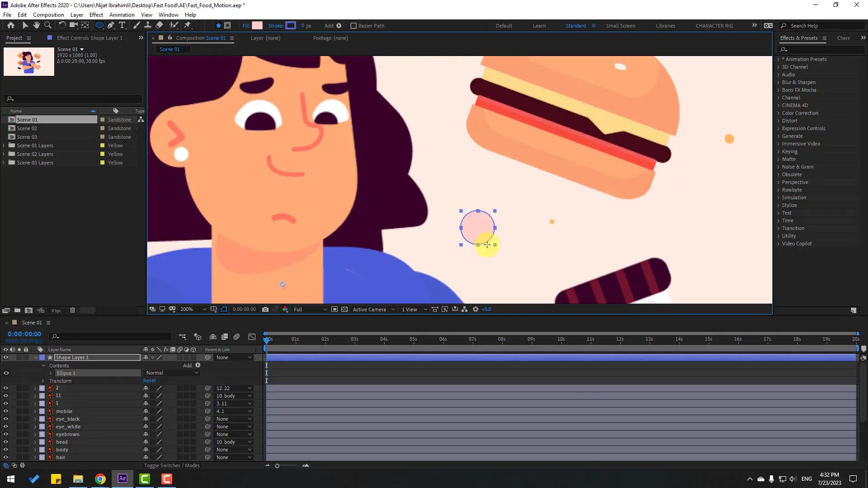The image size is (868, 488).
Task: Open the blending mode dropdown for Ellipse 1
Action: (171, 373)
